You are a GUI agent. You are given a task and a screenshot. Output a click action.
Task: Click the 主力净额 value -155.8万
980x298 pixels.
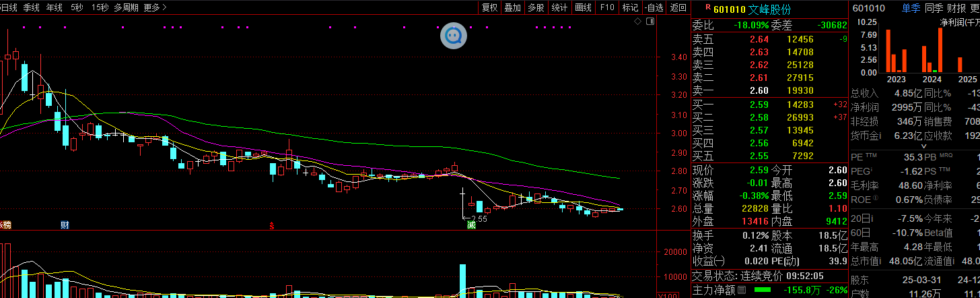pos(802,291)
